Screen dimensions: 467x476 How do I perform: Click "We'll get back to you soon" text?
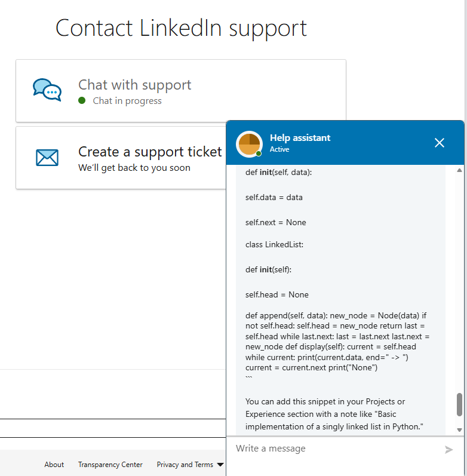click(134, 168)
